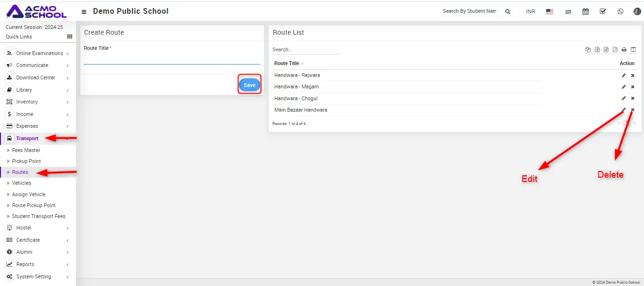This screenshot has width=644, height=286.
Task: Open Vehicles under Transport menu
Action: 21,183
